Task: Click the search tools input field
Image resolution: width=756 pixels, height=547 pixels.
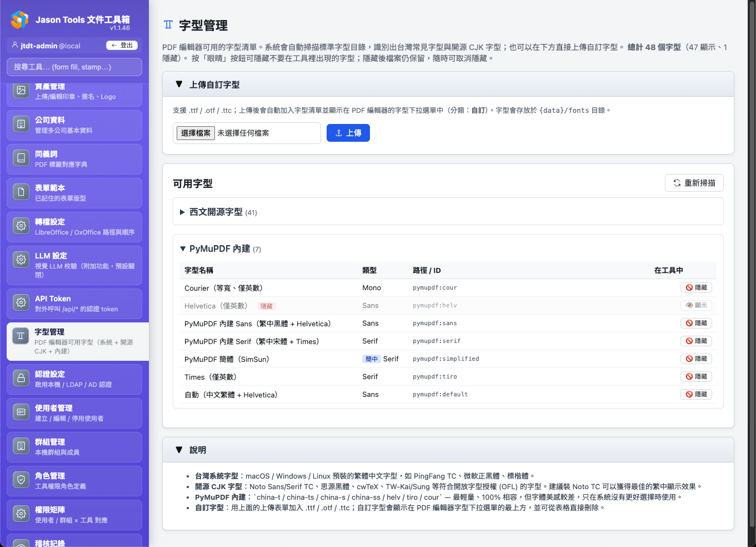Action: [x=74, y=66]
